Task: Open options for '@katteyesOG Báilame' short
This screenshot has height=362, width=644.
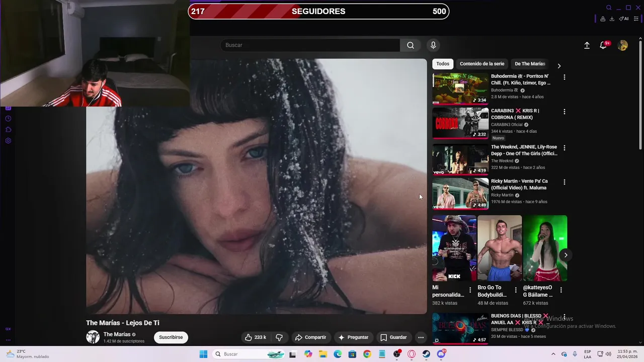Action: pyautogui.click(x=561, y=290)
